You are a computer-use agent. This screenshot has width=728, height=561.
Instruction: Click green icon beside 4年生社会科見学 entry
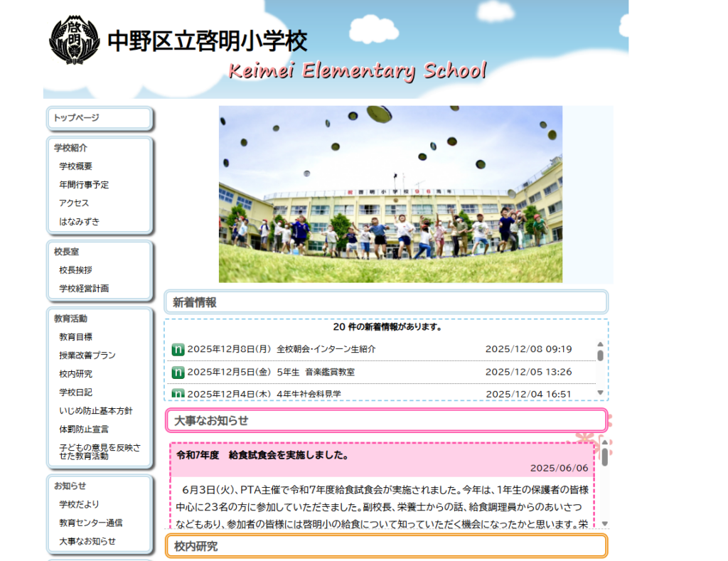[x=178, y=394]
